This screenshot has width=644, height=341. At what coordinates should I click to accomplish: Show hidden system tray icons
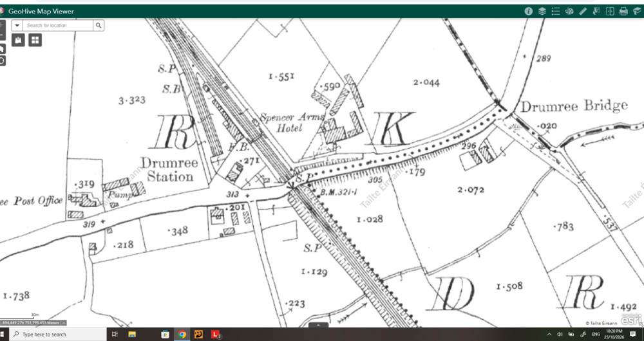click(x=549, y=335)
